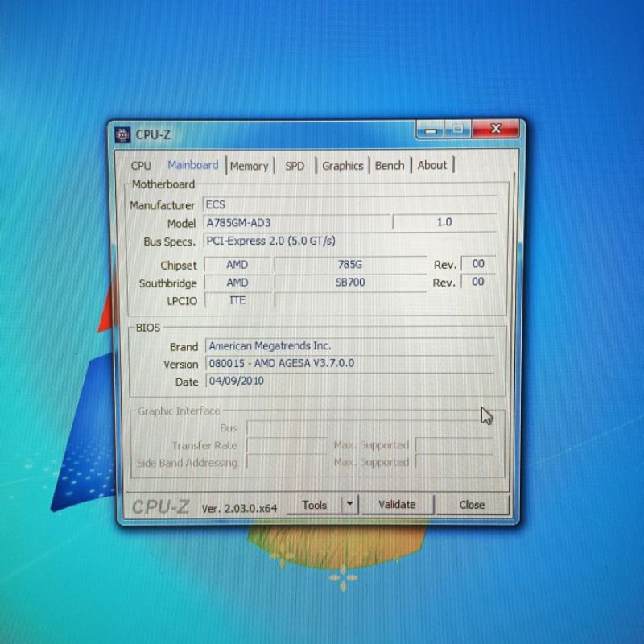Image resolution: width=644 pixels, height=644 pixels.
Task: Open the Memory tab
Action: [x=249, y=166]
